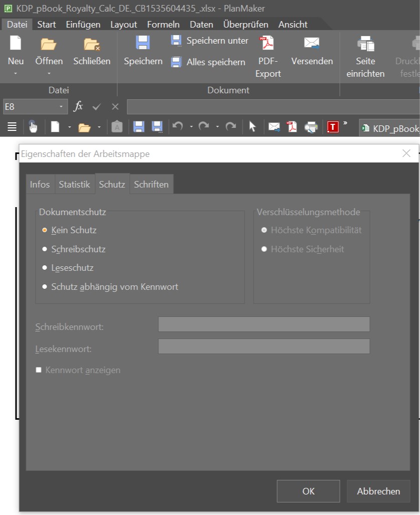
Task: Click the X cancel icon in the formula bar
Action: (115, 107)
